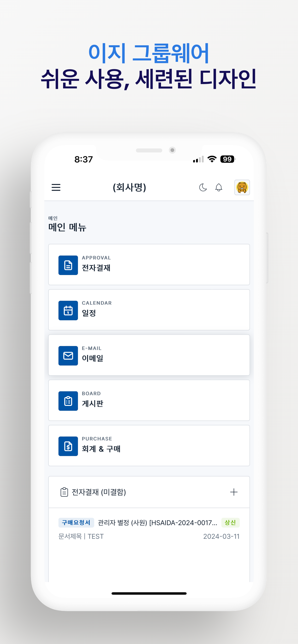Tap the user profile avatar
The width and height of the screenshot is (298, 644).
(x=242, y=187)
